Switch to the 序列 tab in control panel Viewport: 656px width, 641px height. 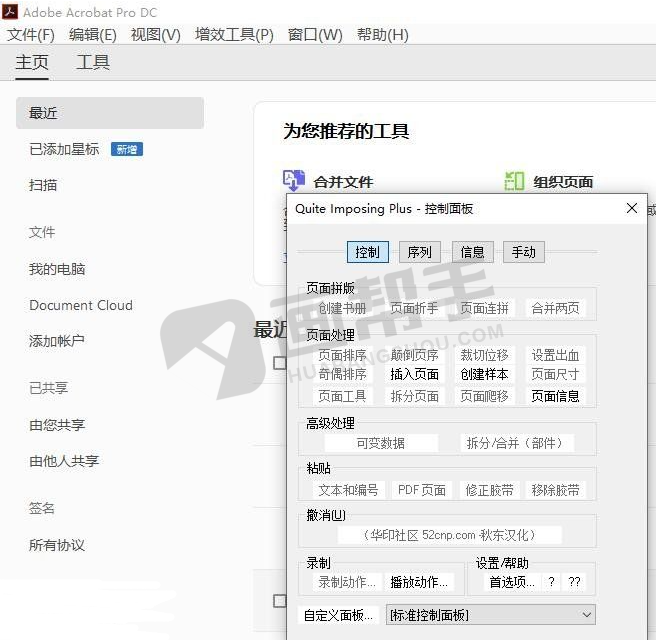point(420,252)
